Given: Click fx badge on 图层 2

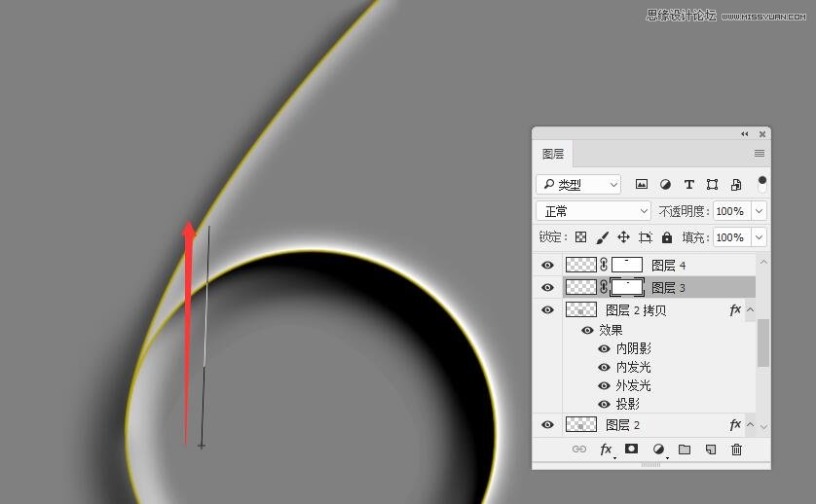Looking at the screenshot, I should tap(735, 425).
